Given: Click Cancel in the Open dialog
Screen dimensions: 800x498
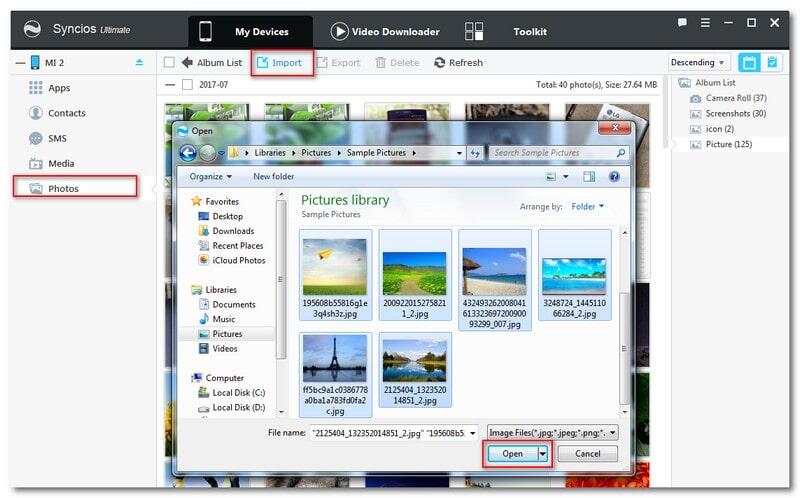Looking at the screenshot, I should [x=587, y=453].
